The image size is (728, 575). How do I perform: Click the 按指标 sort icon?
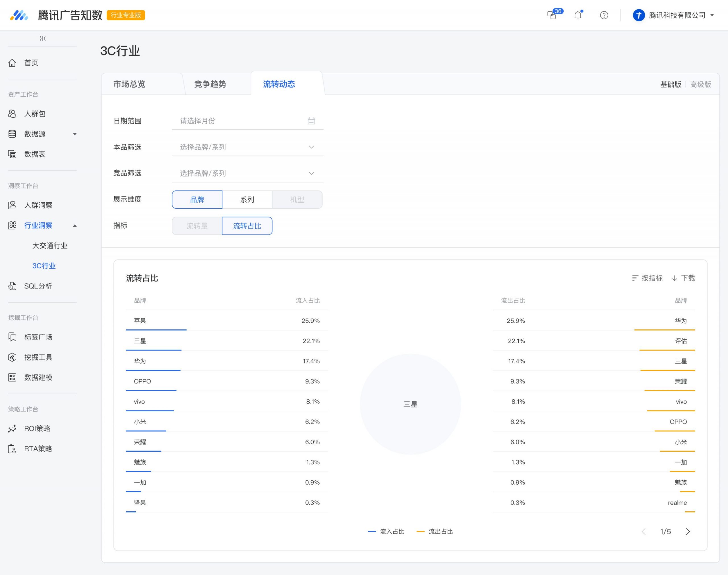coord(635,278)
